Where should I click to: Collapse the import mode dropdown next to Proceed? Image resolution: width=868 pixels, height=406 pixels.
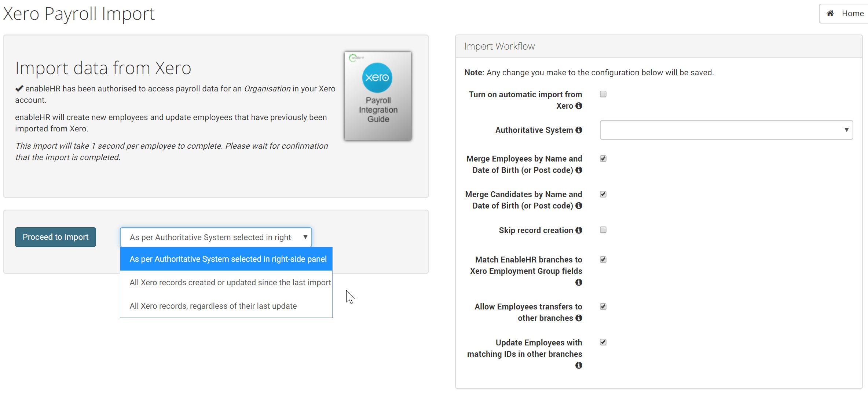[216, 237]
